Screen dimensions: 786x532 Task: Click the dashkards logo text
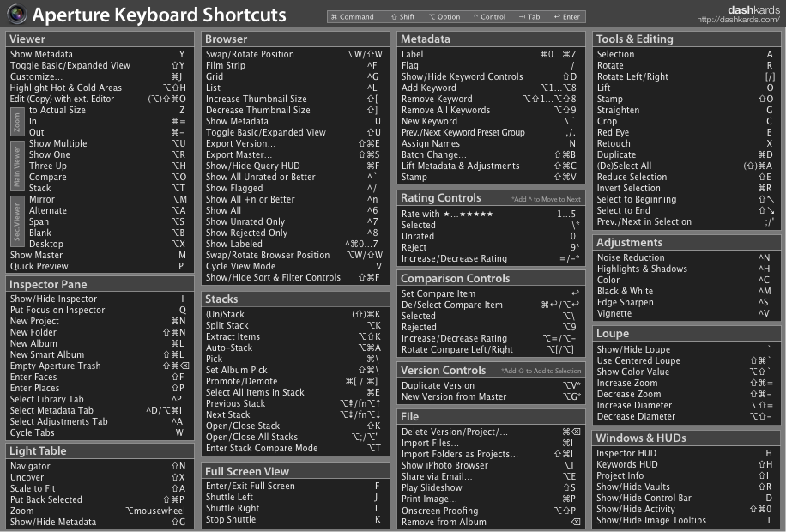tap(754, 9)
